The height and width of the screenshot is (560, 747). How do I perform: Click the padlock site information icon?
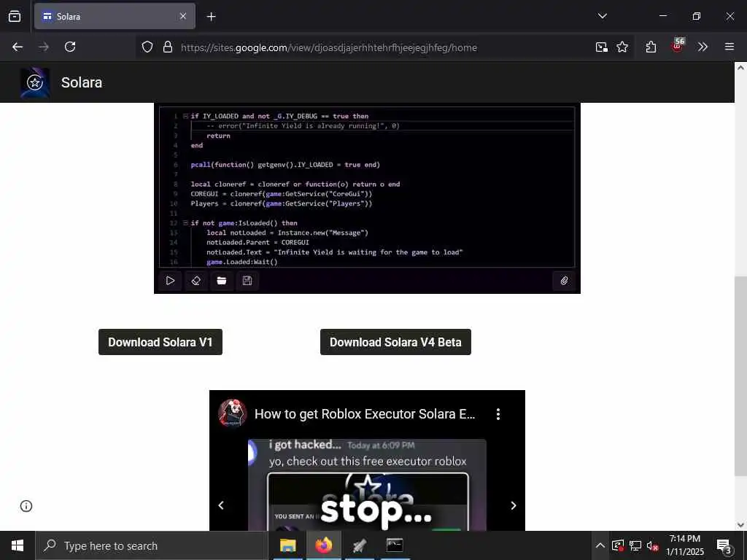coord(168,47)
